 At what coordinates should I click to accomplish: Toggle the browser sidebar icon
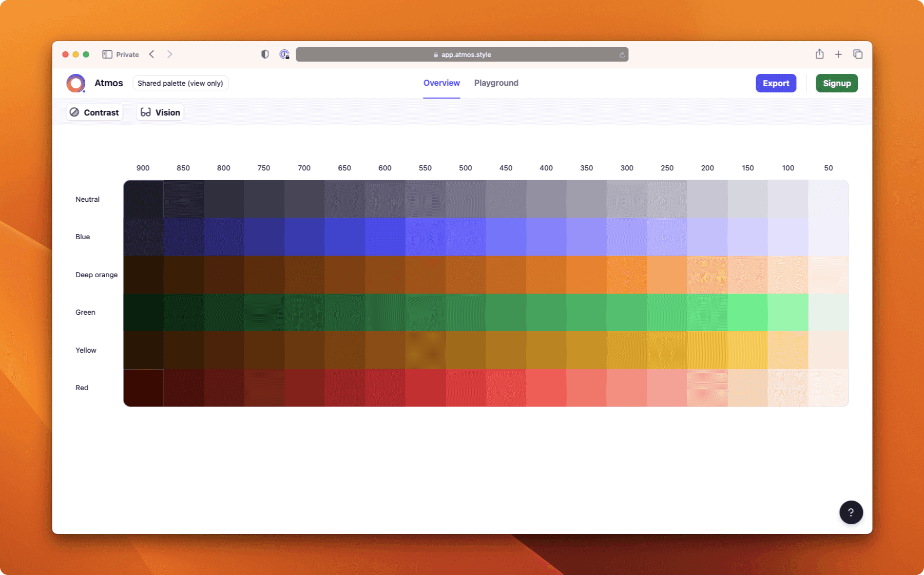click(x=107, y=54)
